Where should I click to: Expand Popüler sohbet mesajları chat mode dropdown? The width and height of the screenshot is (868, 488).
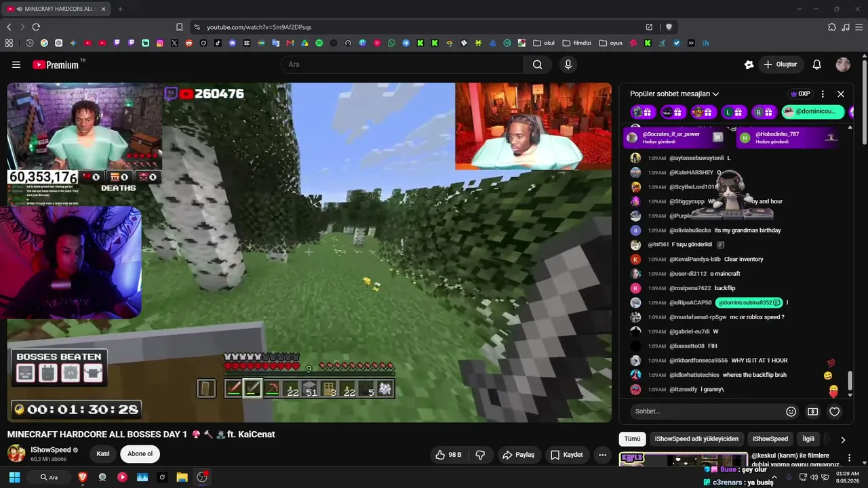[x=674, y=94]
